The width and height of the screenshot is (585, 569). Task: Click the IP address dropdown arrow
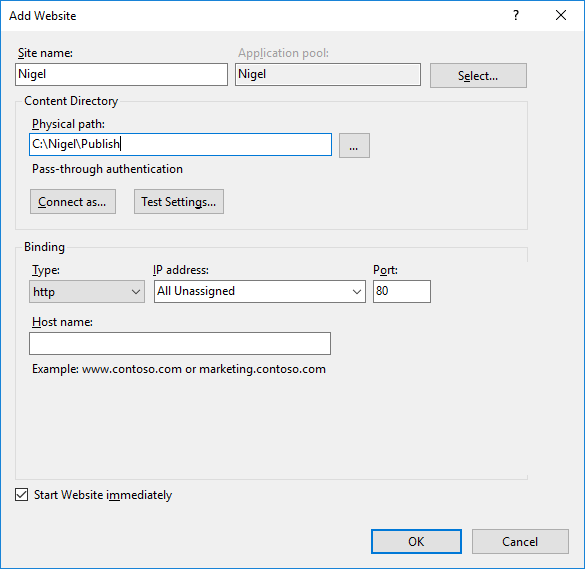click(357, 291)
